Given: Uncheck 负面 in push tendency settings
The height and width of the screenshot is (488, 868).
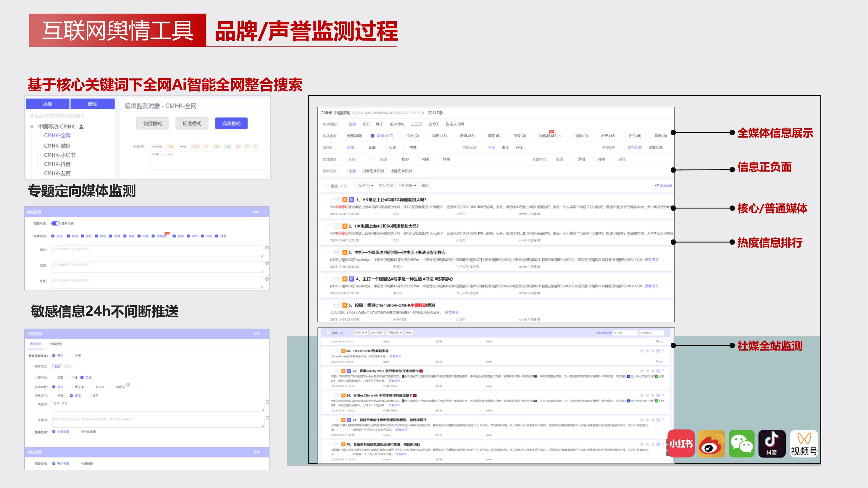Looking at the screenshot, I should point(82,378).
